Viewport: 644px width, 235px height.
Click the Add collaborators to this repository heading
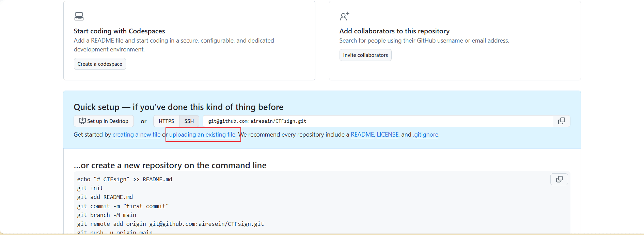394,31
